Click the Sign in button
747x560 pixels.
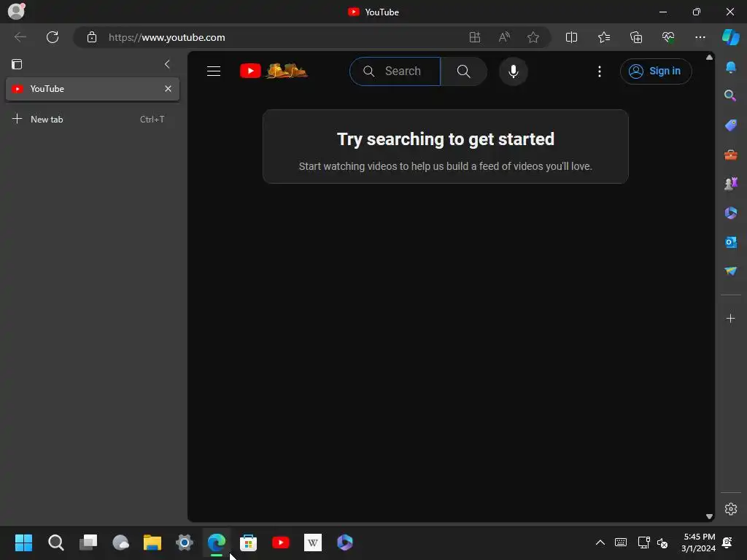[656, 71]
